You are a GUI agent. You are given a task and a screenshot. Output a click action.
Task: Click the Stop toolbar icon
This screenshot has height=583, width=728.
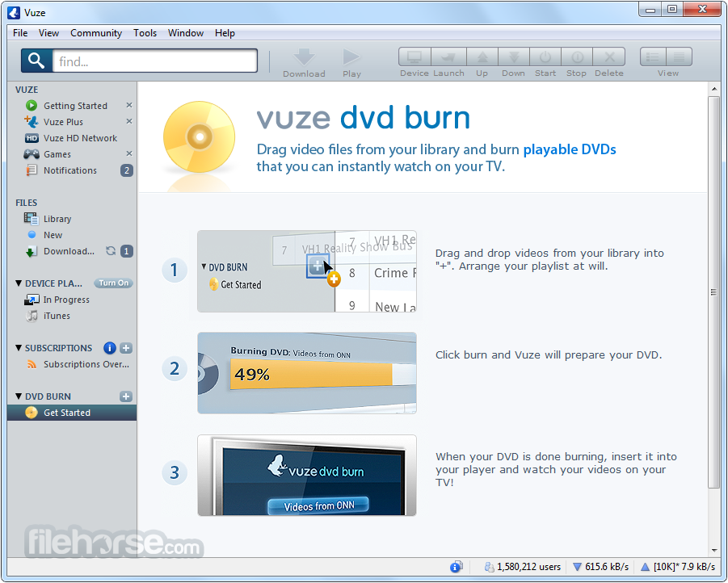coord(577,57)
